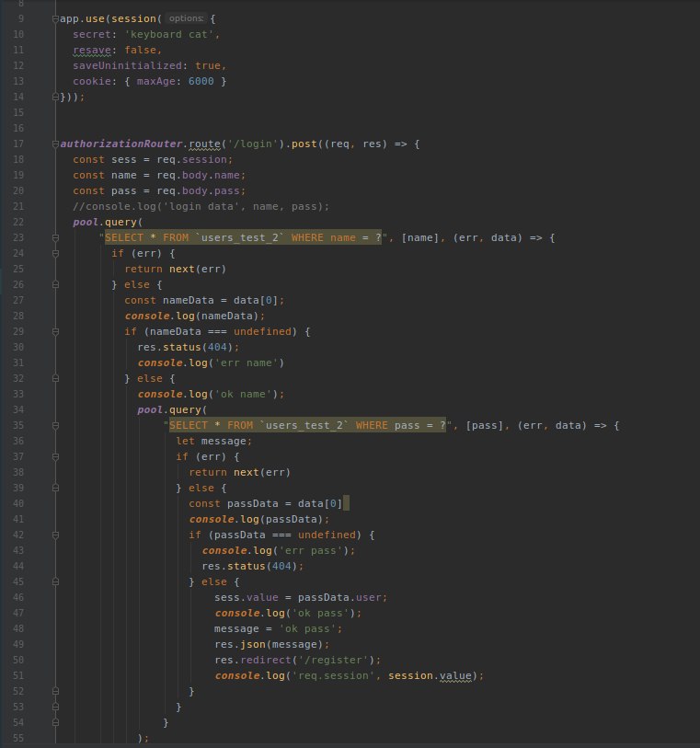Click the '/register' redirect string
The width and height of the screenshot is (700, 748).
[x=333, y=661]
